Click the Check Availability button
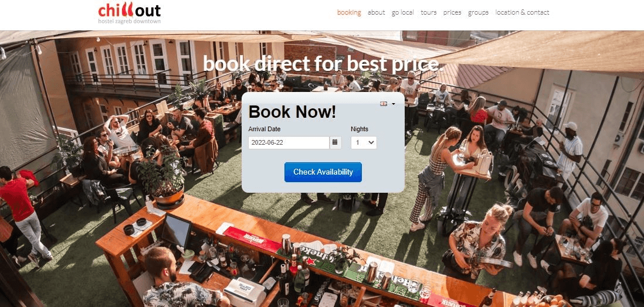The width and height of the screenshot is (644, 307). [x=323, y=172]
